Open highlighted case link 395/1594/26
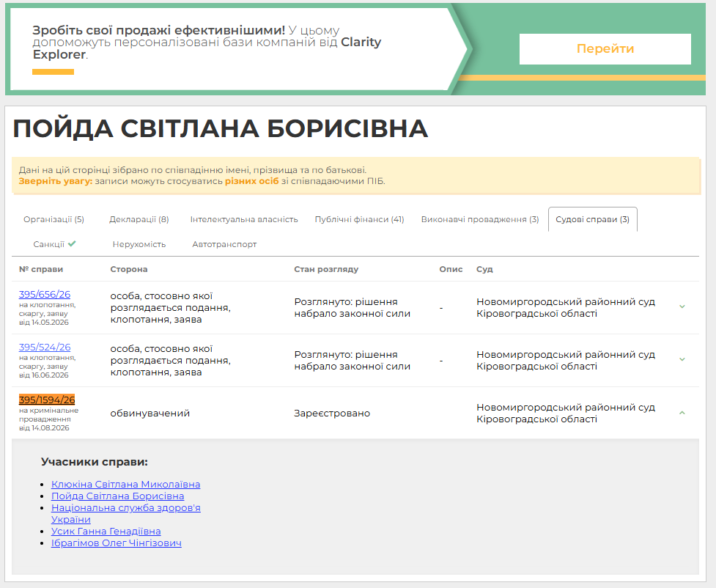 tap(47, 400)
